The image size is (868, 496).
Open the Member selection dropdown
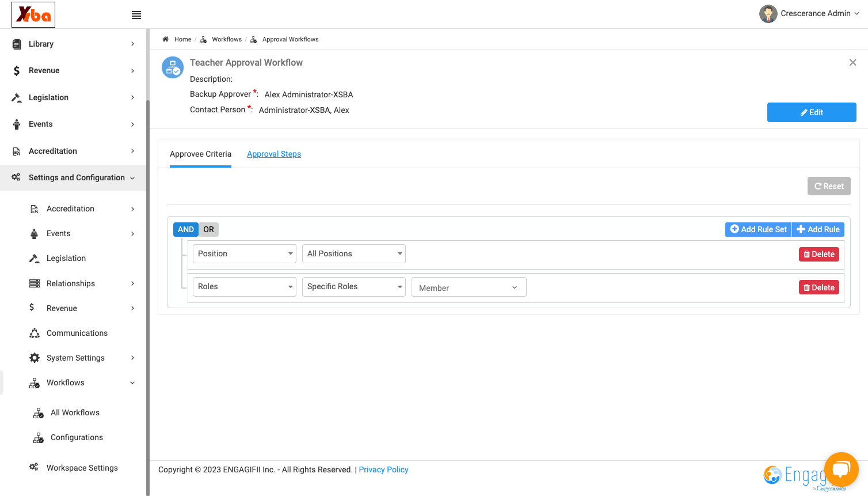(469, 287)
